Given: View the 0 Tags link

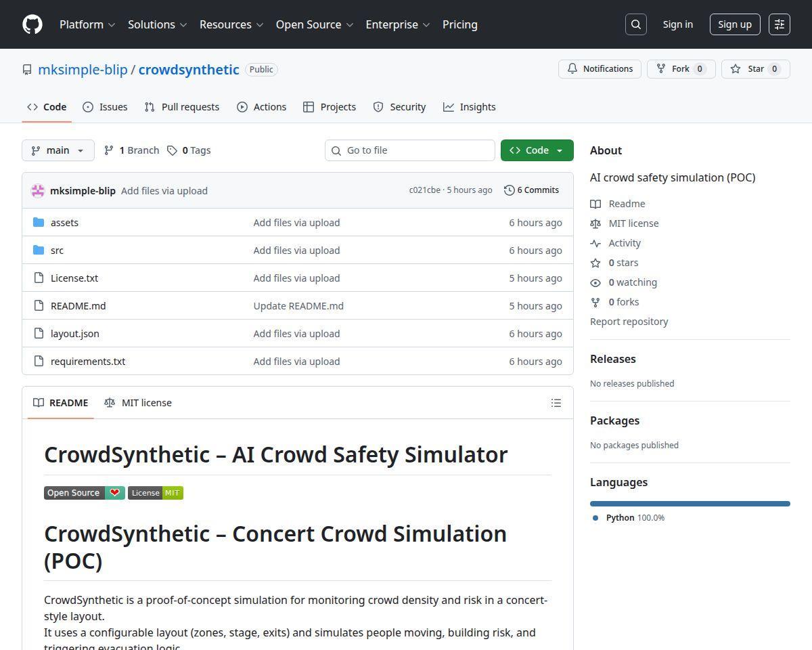Looking at the screenshot, I should point(189,150).
